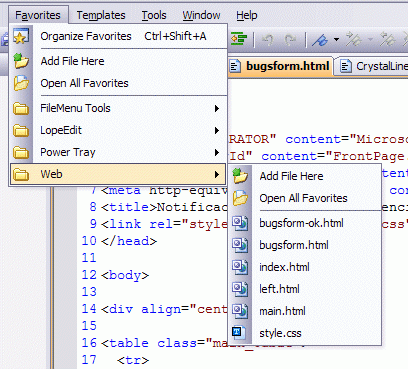Viewport: 408px width, 369px height.
Task: Open the FileMenu Tools favorites folder
Action: 118,108
